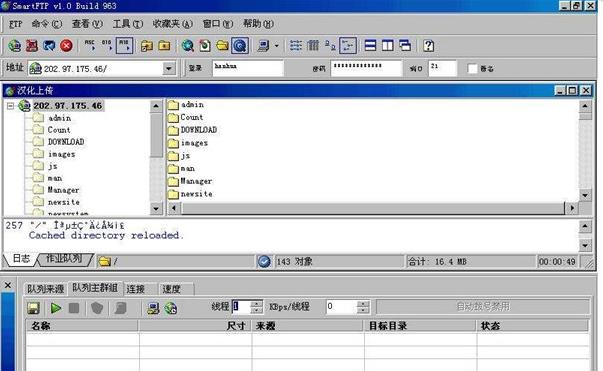Tile windows horizontally icon
603x371 pixels.
tap(370, 46)
